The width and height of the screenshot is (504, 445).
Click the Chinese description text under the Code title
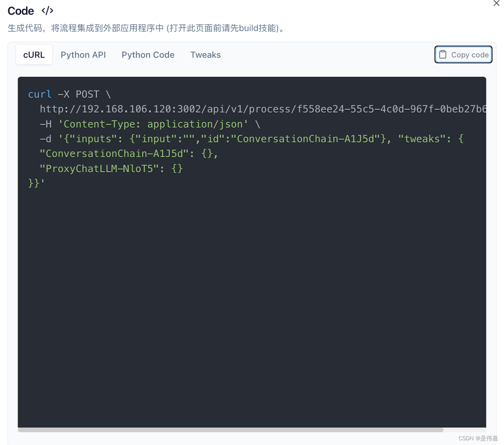[146, 28]
